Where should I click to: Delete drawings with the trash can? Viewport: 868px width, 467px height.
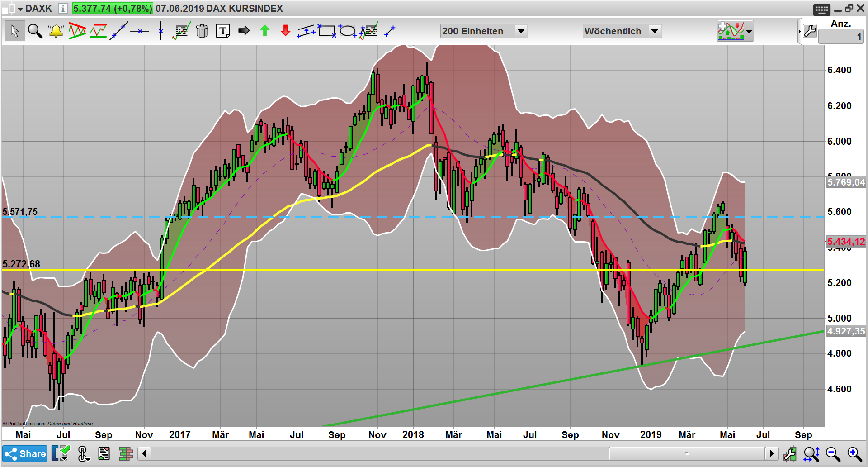[x=202, y=31]
